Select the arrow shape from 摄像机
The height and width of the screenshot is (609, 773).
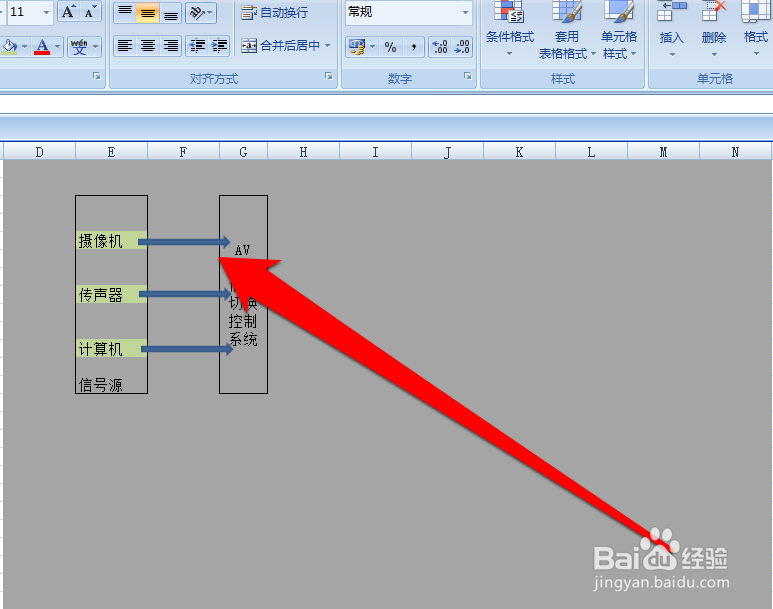184,242
